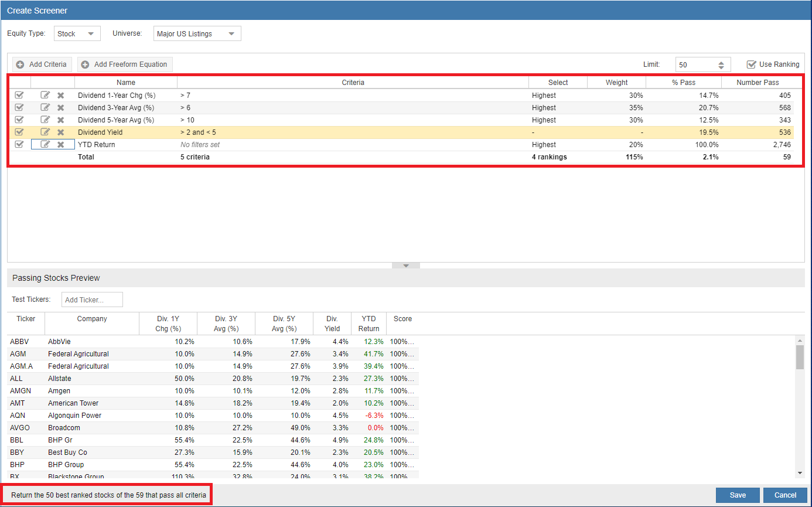Edit the YTD Return criteria
The height and width of the screenshot is (507, 812).
pos(45,145)
